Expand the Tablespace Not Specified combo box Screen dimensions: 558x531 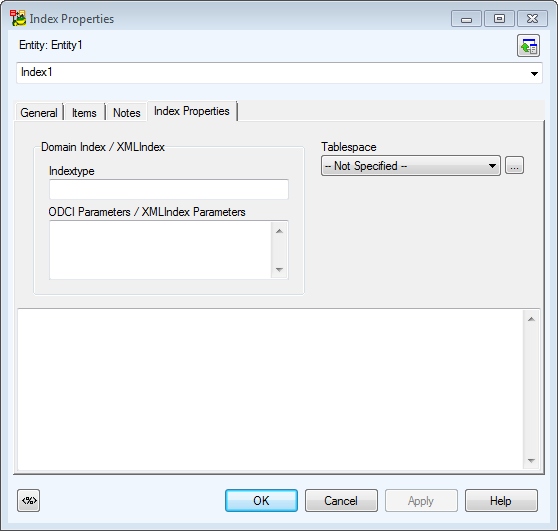[411, 165]
